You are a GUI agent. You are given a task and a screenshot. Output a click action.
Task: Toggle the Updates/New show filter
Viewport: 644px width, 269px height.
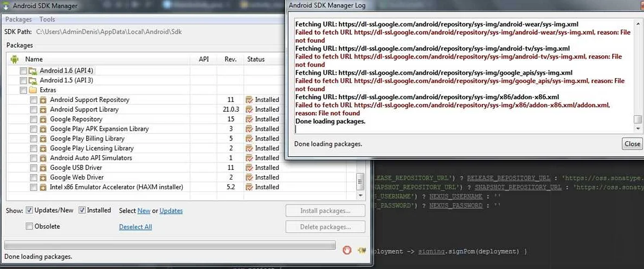[29, 210]
